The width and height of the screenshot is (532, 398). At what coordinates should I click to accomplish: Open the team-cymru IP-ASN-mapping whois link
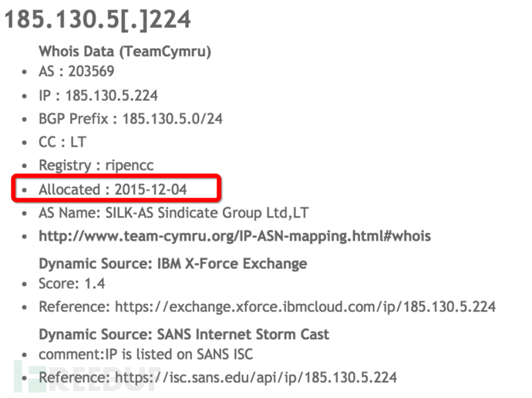235,236
